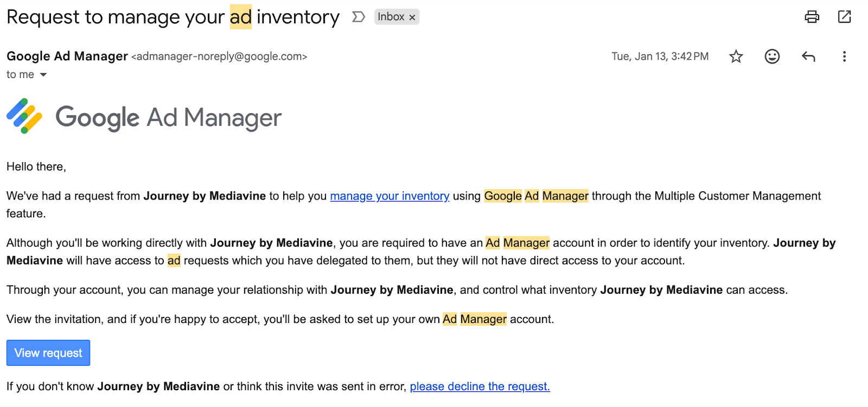Click the 'Hello there,' greeting line
This screenshot has width=868, height=407.
tap(36, 167)
